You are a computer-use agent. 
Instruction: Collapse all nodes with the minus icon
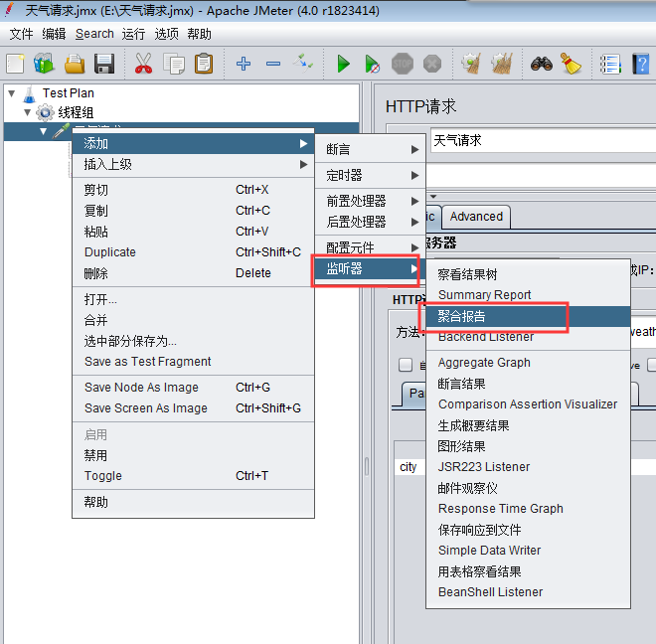click(273, 64)
